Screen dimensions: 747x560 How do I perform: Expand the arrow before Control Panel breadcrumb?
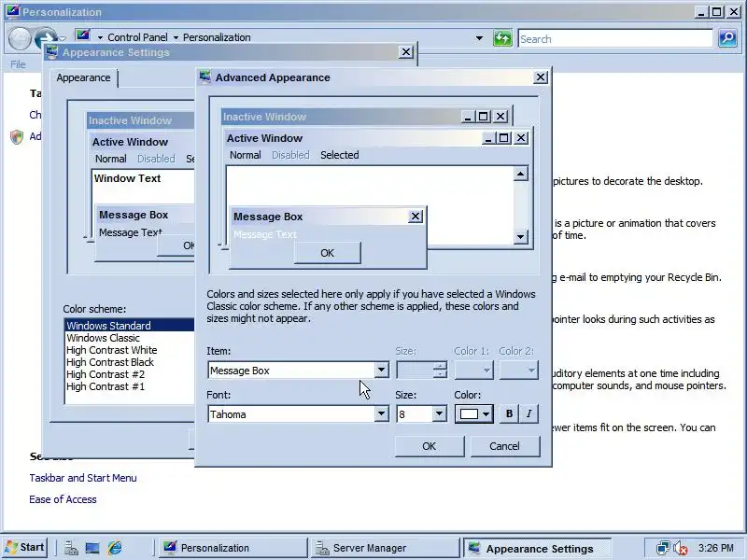100,37
